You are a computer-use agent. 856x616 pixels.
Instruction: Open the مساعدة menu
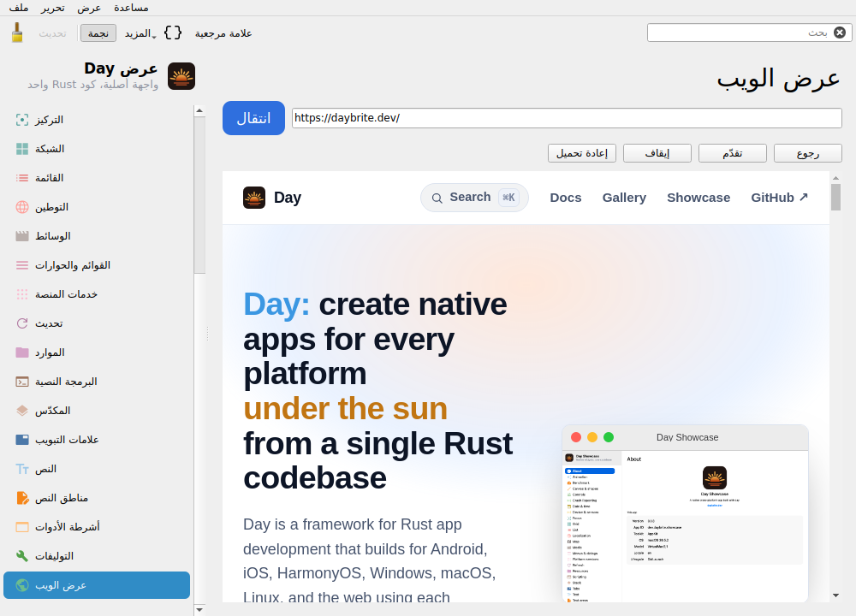[x=131, y=9]
